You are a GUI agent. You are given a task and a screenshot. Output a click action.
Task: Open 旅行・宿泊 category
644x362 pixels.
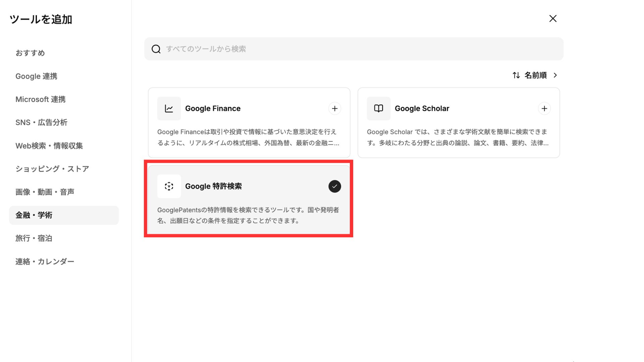click(x=34, y=238)
